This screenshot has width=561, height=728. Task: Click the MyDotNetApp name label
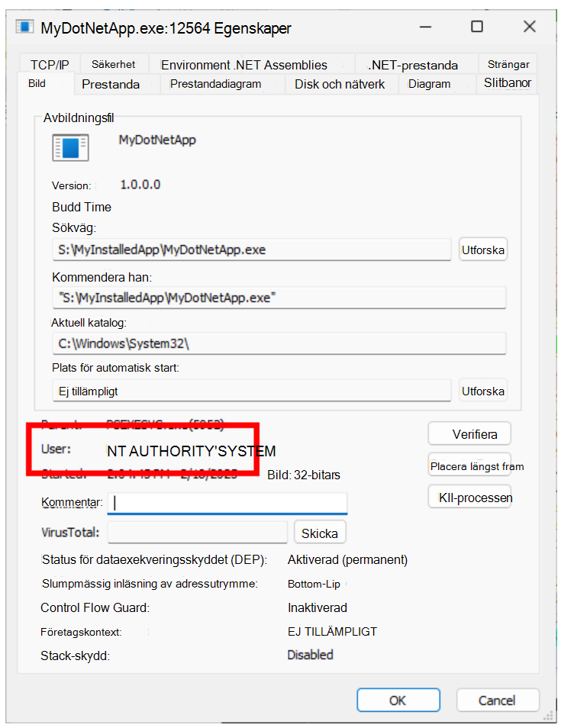(157, 140)
